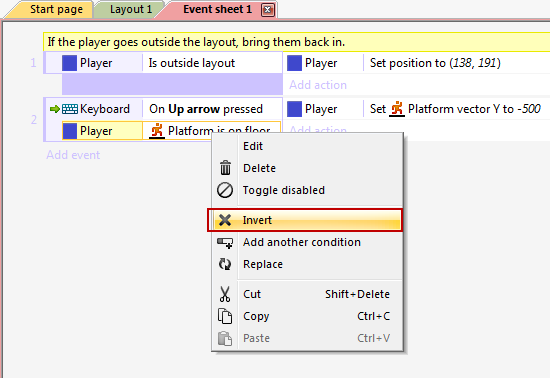Screen dimensions: 550x378
Task: Click the Copy pages icon
Action: tap(224, 316)
